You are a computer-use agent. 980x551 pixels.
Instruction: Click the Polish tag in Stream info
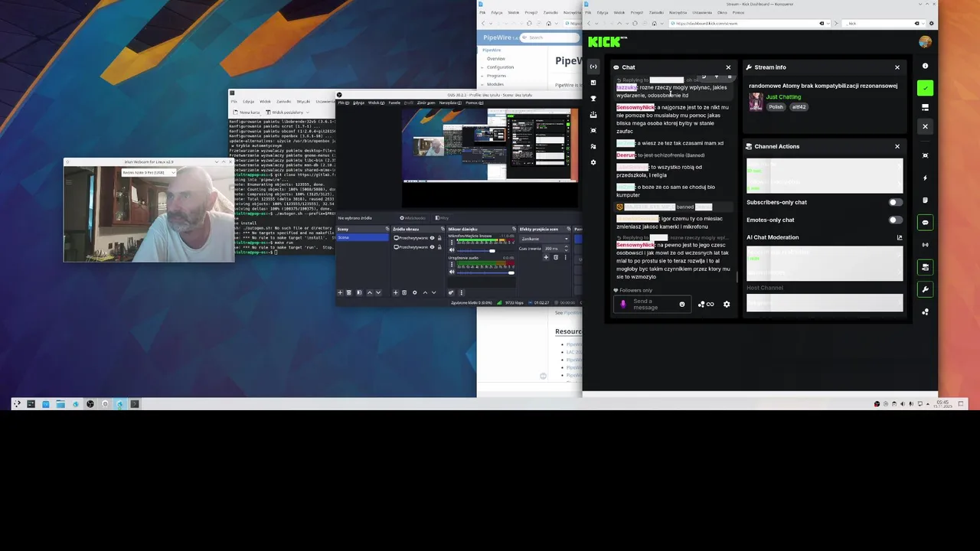point(776,107)
